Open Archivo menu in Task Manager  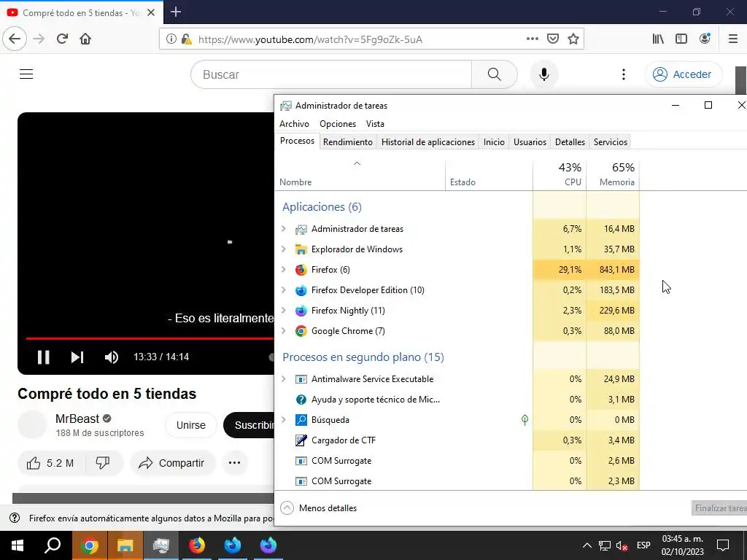pyautogui.click(x=294, y=124)
